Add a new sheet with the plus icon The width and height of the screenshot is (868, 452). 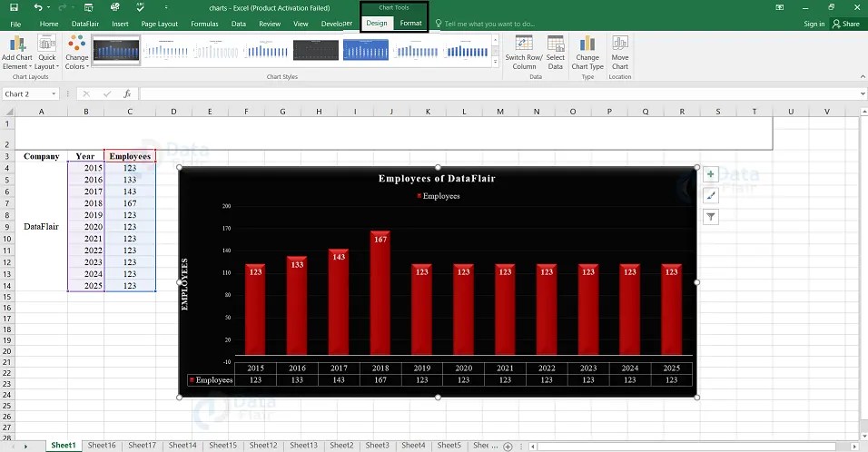[508, 446]
